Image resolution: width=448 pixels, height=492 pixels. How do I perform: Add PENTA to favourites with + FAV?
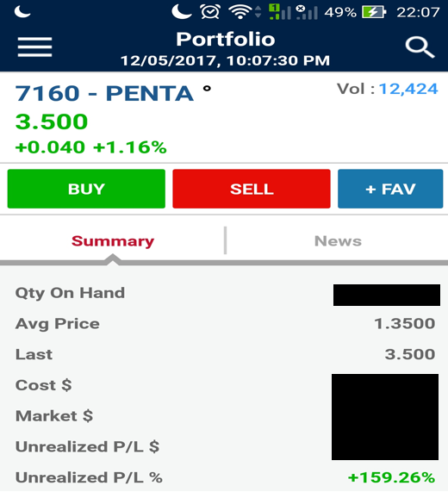(390, 189)
